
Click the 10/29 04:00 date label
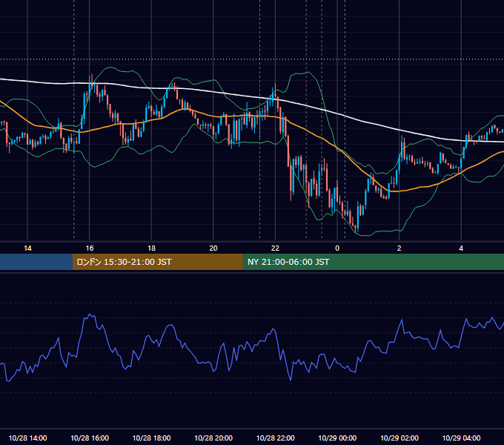pyautogui.click(x=461, y=438)
